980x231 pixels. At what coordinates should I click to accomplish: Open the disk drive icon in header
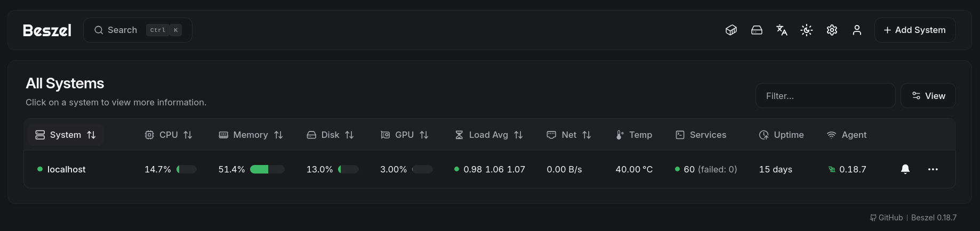point(757,30)
